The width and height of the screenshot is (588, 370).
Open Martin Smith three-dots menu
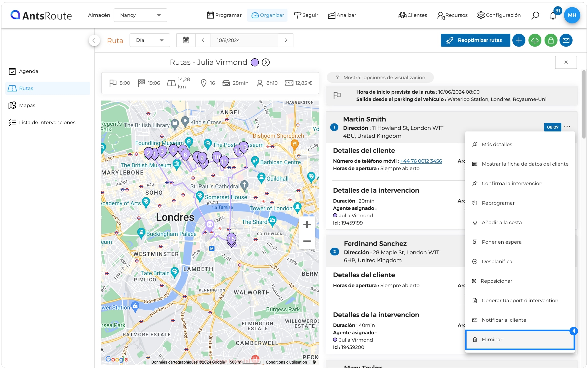tap(567, 127)
